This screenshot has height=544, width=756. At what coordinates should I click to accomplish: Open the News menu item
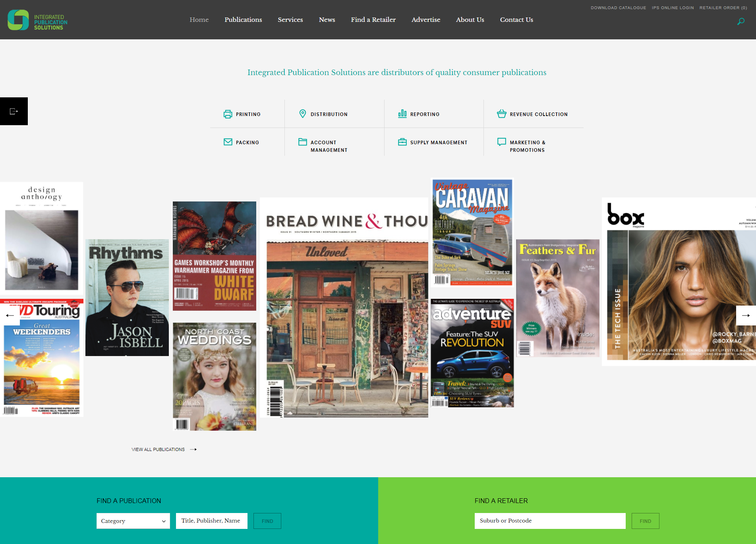pos(327,19)
